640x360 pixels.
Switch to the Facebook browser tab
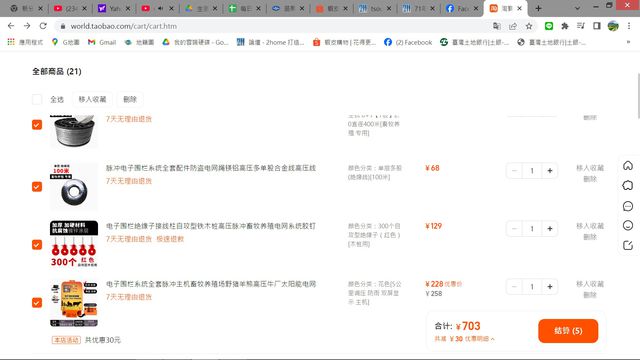(x=462, y=8)
